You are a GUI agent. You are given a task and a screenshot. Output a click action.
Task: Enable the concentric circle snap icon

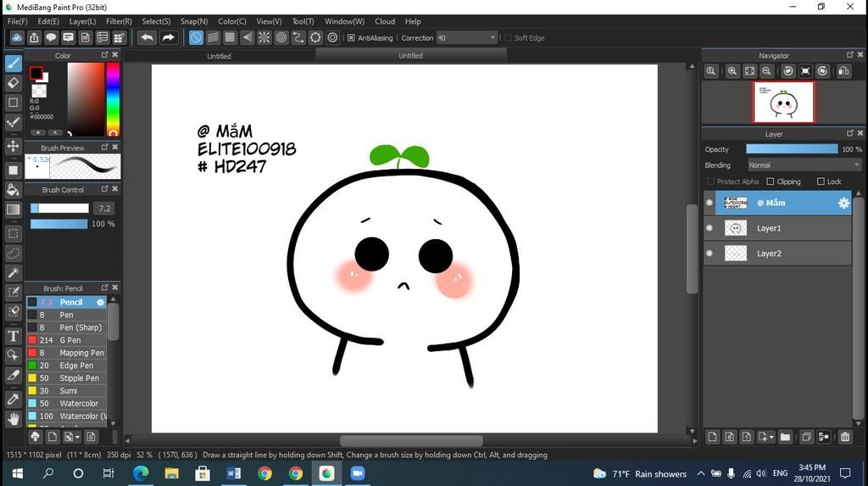coord(281,37)
